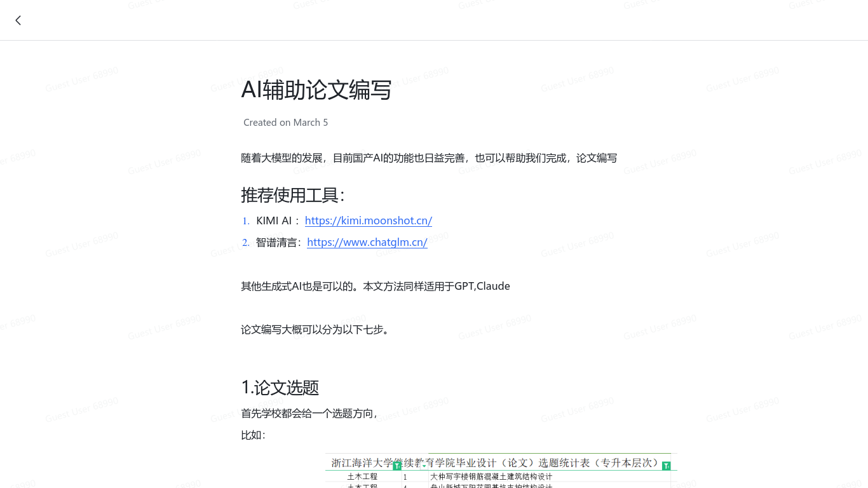
Task: Open the www.chatglm.cn link
Action: [x=367, y=242]
